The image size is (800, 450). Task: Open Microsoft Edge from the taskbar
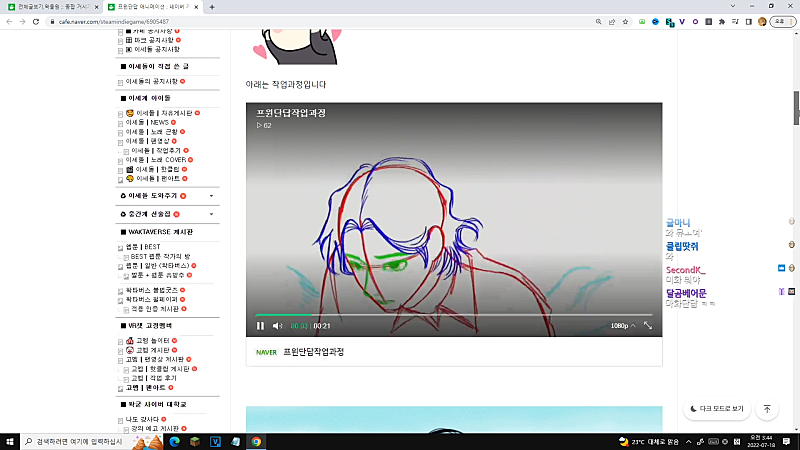(174, 442)
